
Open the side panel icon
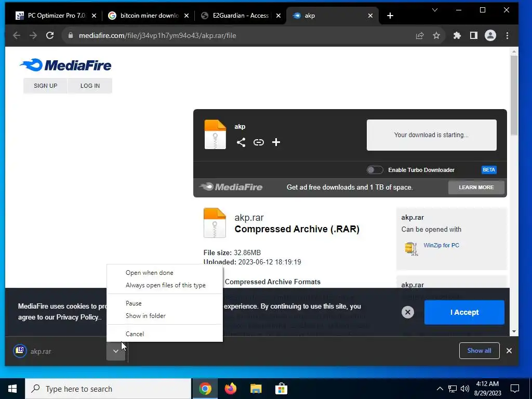coord(474,35)
